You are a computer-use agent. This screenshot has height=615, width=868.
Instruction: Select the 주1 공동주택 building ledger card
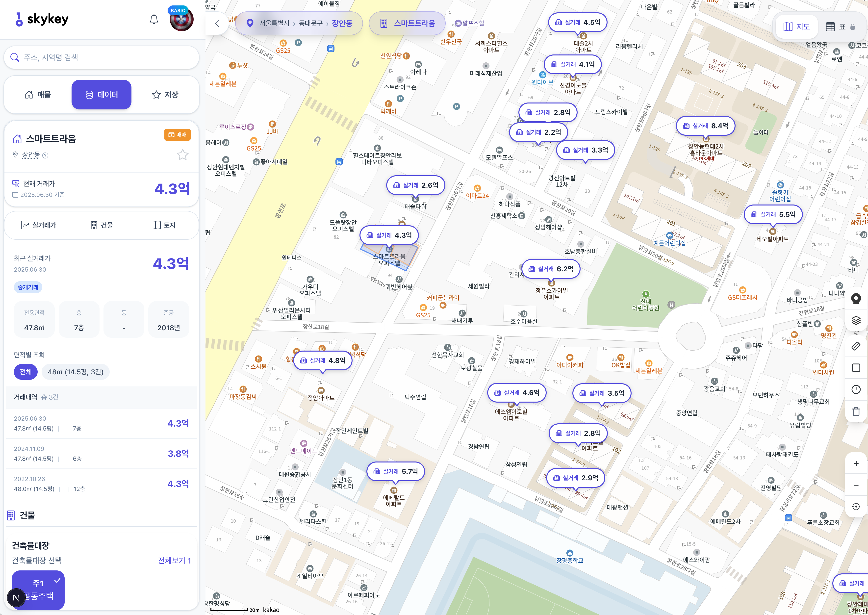click(x=38, y=590)
